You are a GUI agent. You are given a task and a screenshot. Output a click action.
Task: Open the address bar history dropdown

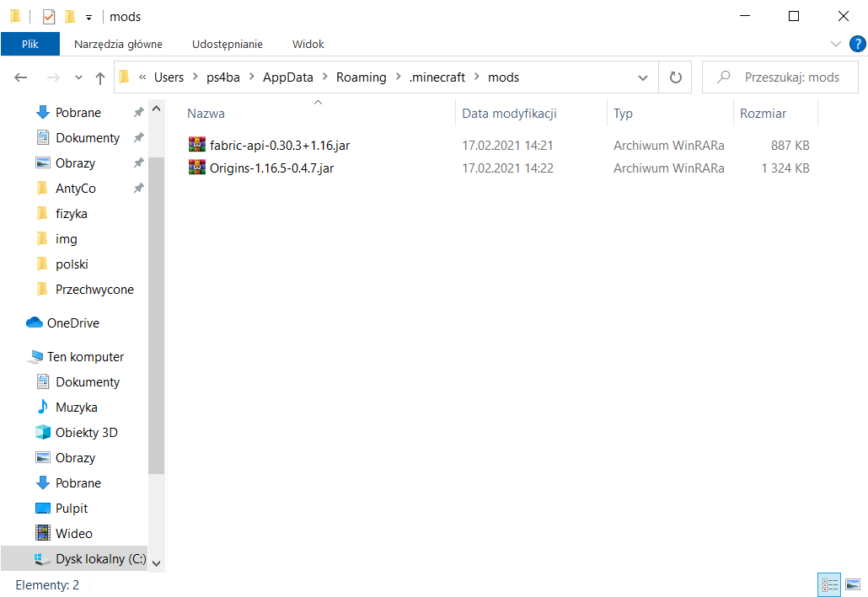point(643,77)
